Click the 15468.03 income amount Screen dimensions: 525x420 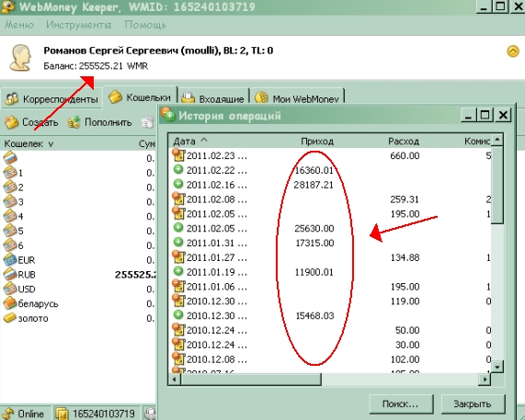pos(314,315)
